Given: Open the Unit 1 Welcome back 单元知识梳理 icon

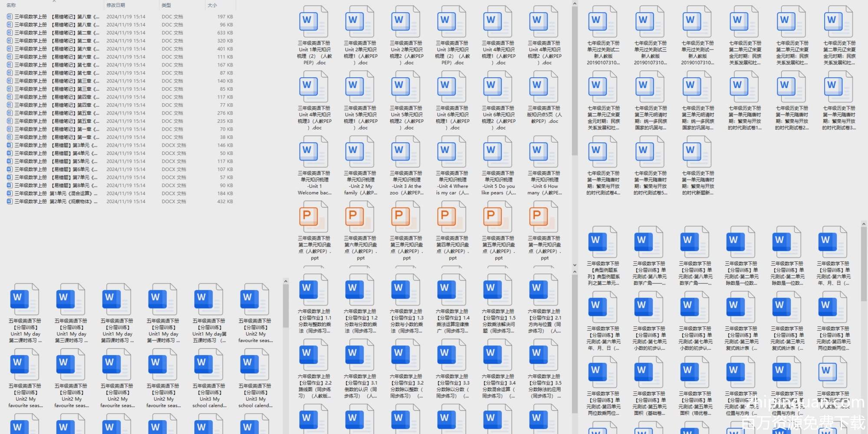Looking at the screenshot, I should pyautogui.click(x=314, y=152).
